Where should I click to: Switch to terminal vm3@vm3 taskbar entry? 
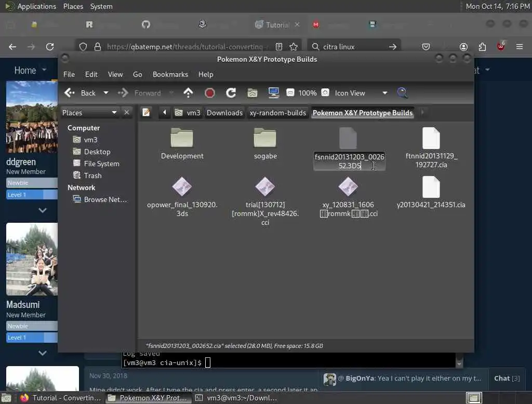236,398
